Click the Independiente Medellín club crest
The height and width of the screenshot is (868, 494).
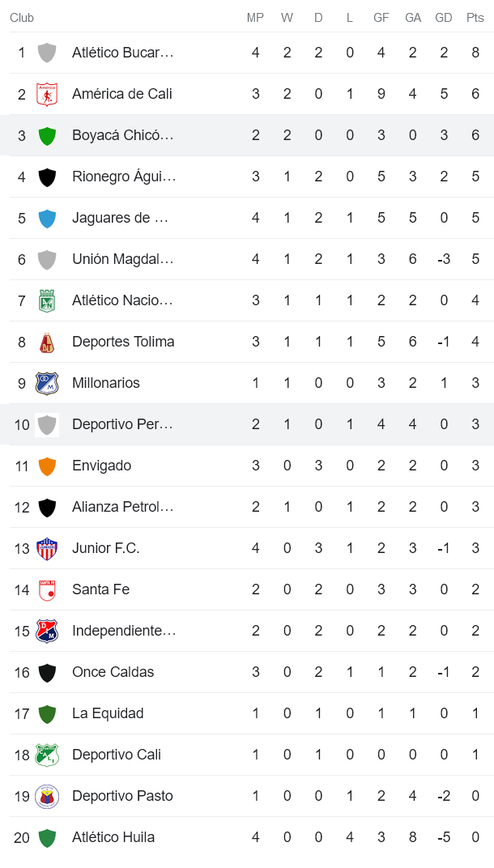[47, 631]
